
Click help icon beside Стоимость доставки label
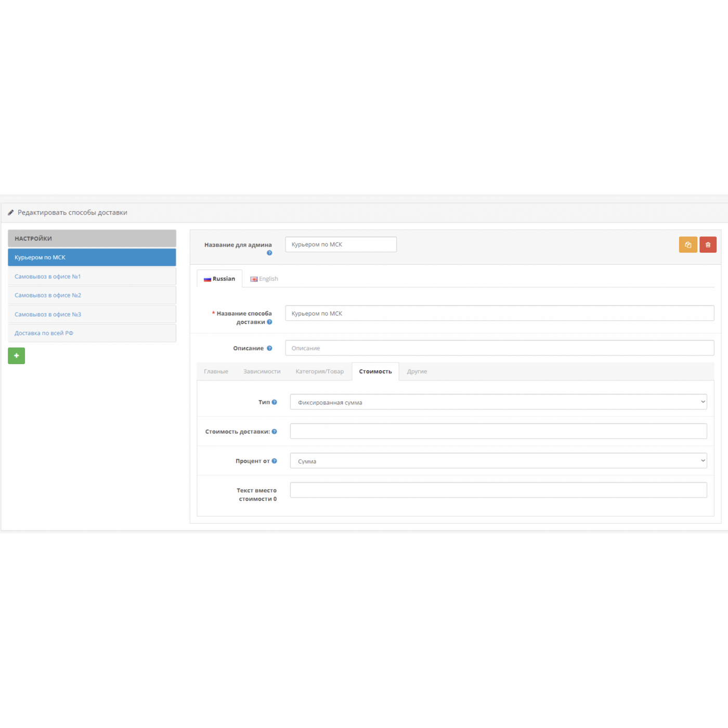[274, 432]
